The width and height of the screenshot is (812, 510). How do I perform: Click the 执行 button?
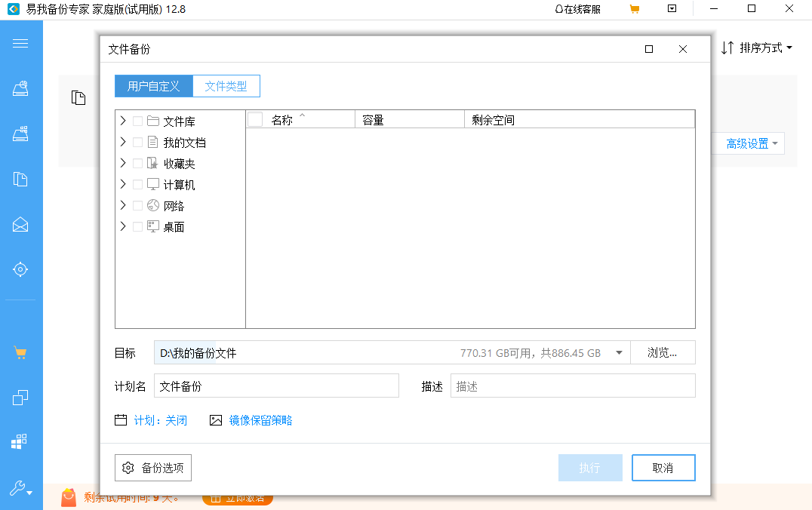tap(590, 468)
